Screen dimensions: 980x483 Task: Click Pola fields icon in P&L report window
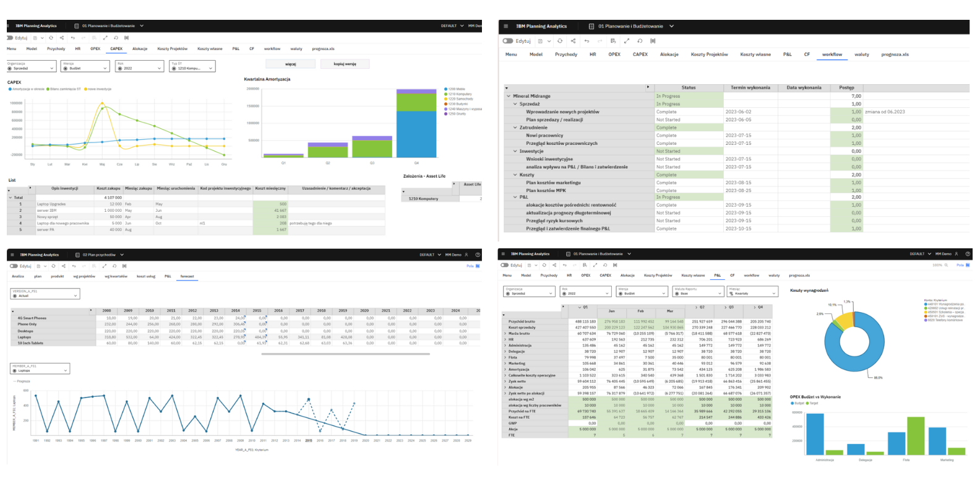968,265
